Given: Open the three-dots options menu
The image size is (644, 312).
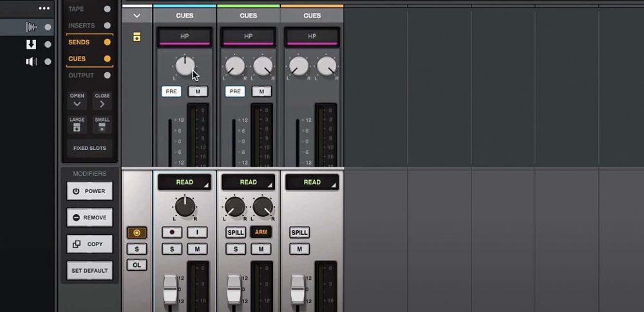Looking at the screenshot, I should coord(44,8).
